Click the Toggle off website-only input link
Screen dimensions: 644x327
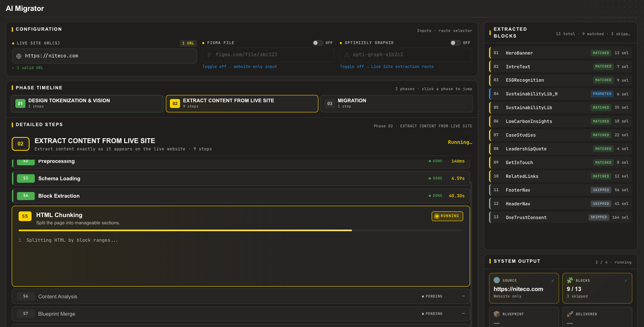(239, 67)
